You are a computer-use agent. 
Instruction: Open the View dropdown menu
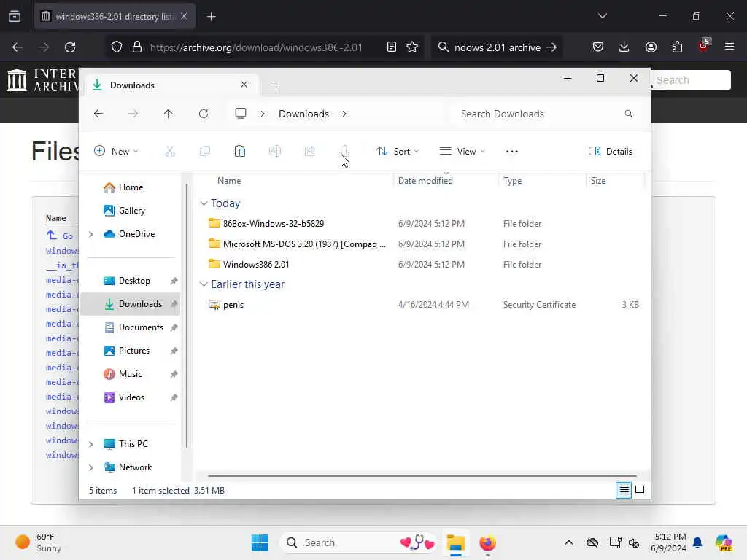tap(462, 152)
